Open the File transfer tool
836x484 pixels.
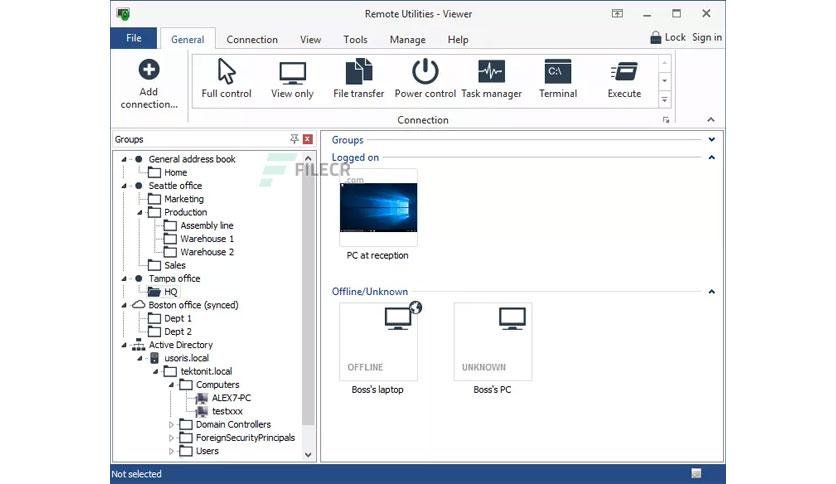coord(358,79)
